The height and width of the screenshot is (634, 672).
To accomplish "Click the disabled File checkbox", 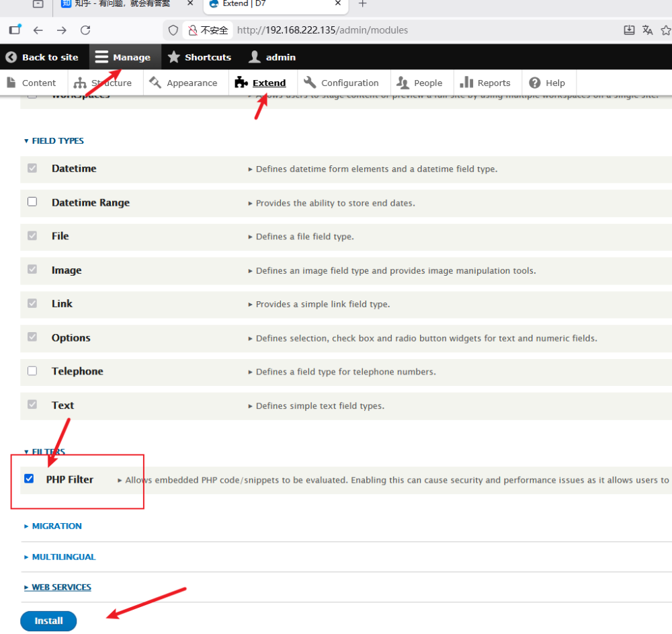I will (x=32, y=236).
